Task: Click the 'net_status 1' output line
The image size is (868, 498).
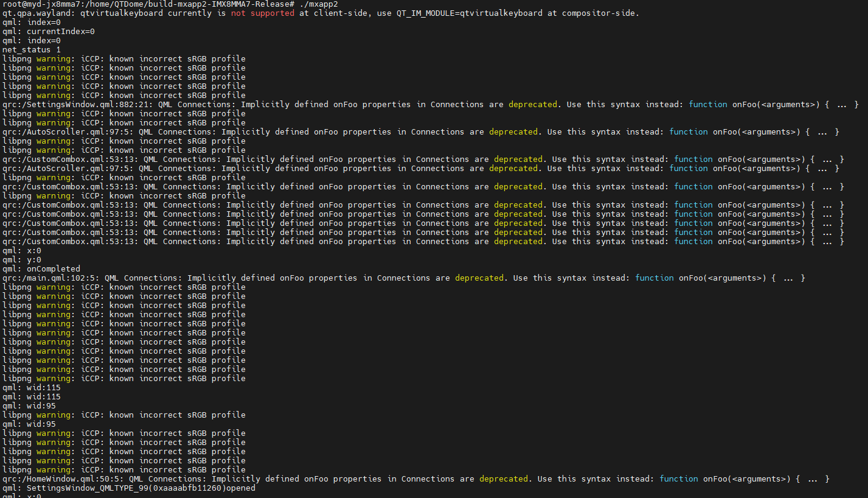Action: (x=32, y=49)
